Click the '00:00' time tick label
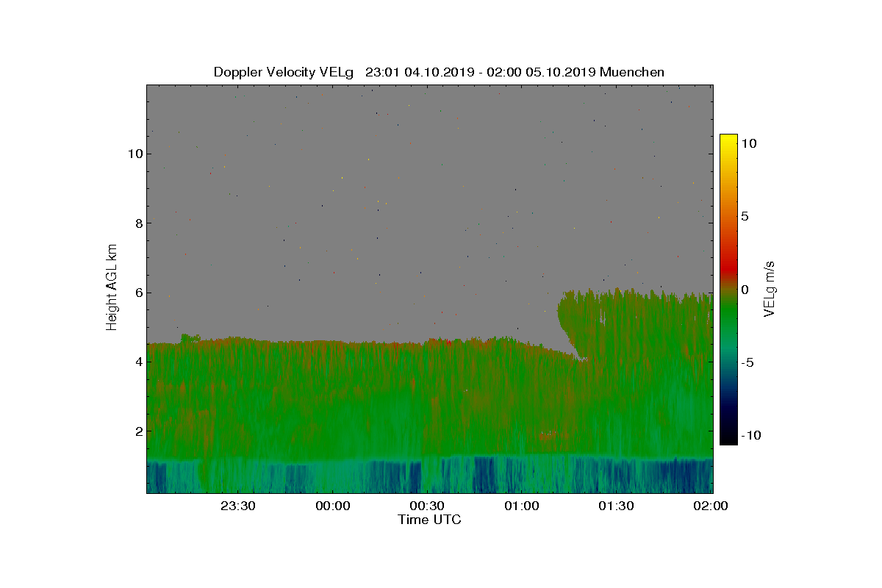This screenshot has width=882, height=588. click(333, 506)
